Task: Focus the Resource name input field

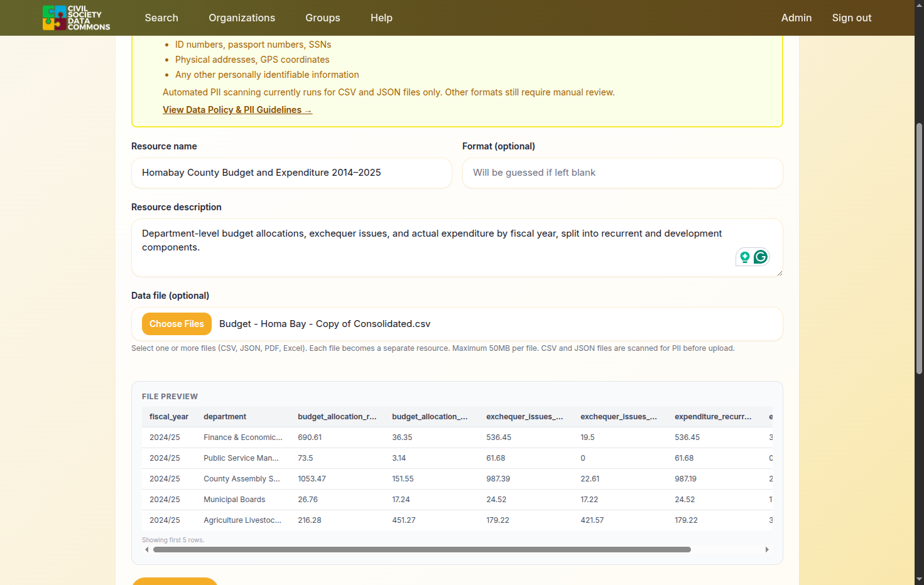Action: click(291, 173)
